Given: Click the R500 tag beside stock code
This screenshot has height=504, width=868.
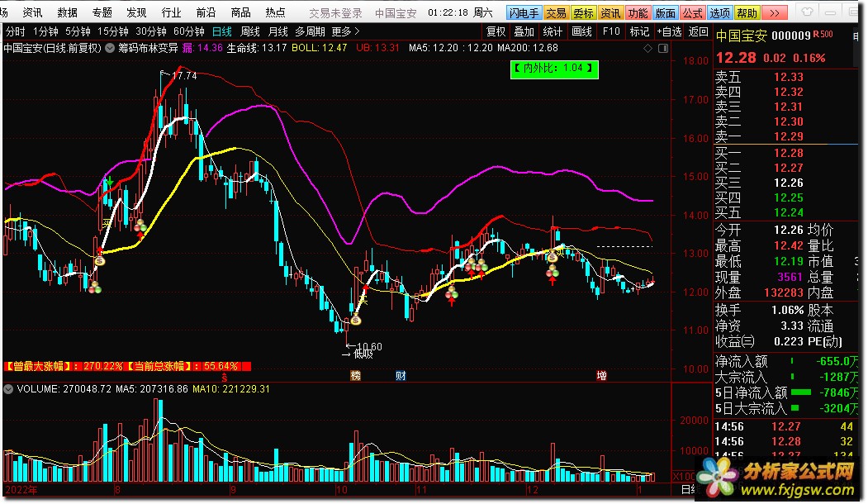Looking at the screenshot, I should 823,35.
